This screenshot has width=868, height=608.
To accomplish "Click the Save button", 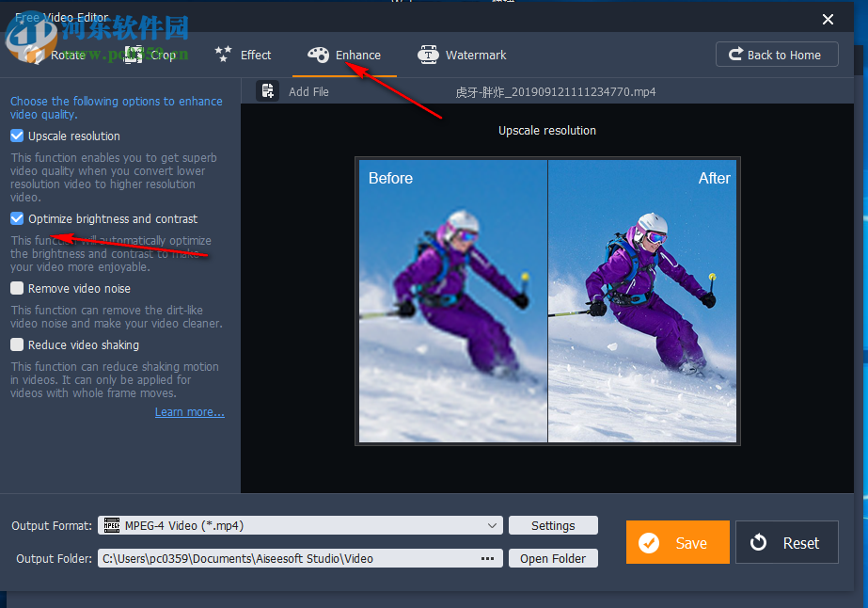I will point(677,542).
